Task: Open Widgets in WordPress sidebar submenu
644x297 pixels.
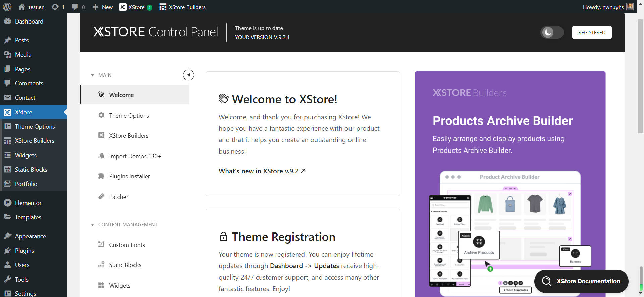Action: tap(34, 155)
